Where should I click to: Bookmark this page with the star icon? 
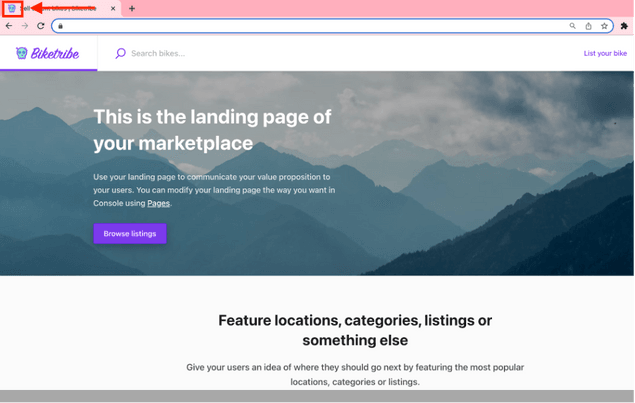tap(604, 26)
